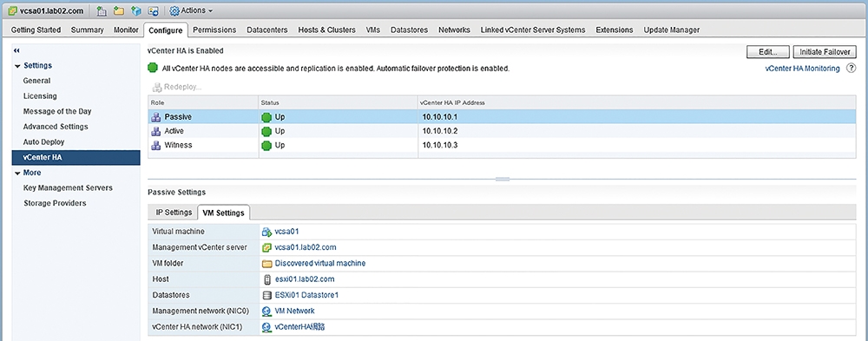Screen dimensions: 868x341
Task: Click the pane splitter handle above Passive Settings
Action: click(x=502, y=179)
